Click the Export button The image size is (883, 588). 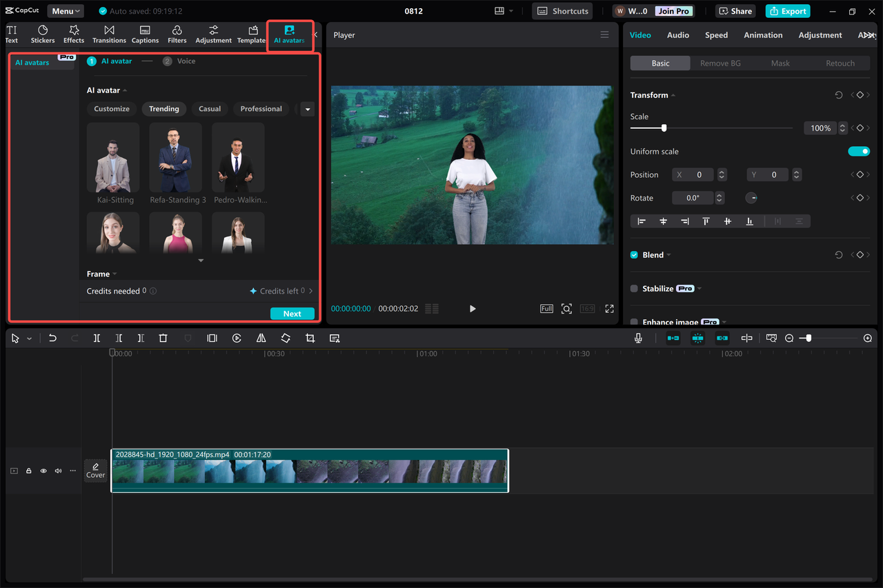787,11
